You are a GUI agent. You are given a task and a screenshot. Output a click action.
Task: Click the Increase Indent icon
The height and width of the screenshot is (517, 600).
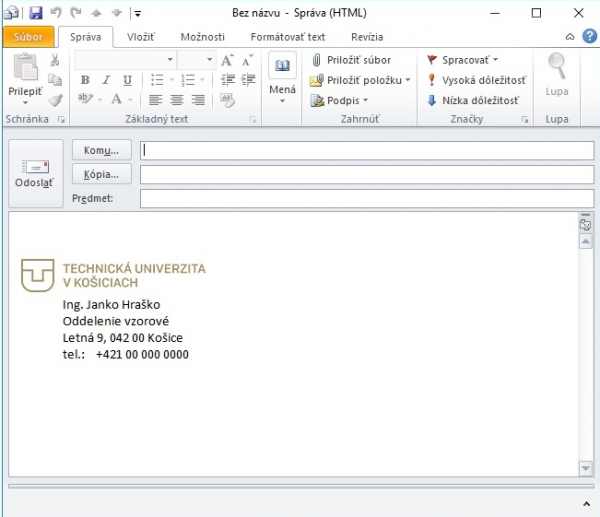(248, 80)
